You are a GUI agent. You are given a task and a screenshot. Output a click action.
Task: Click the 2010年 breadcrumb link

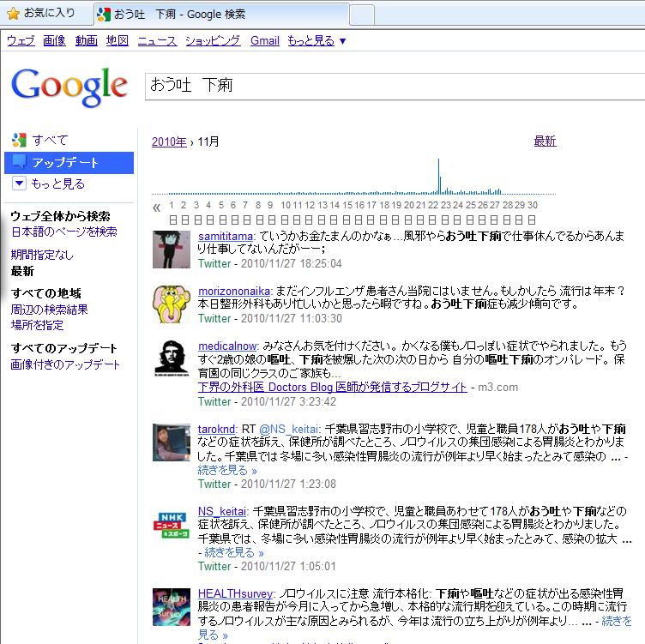coord(169,141)
